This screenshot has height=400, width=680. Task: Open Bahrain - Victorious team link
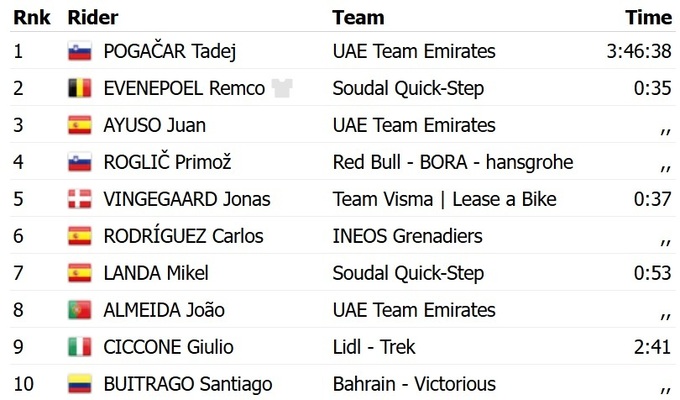(414, 385)
